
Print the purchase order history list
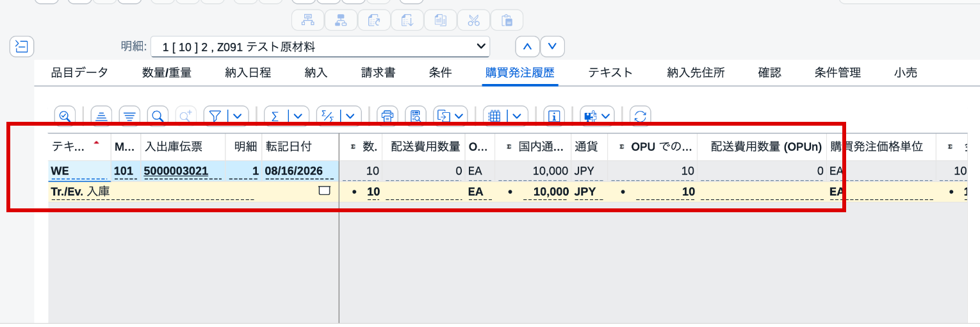387,116
